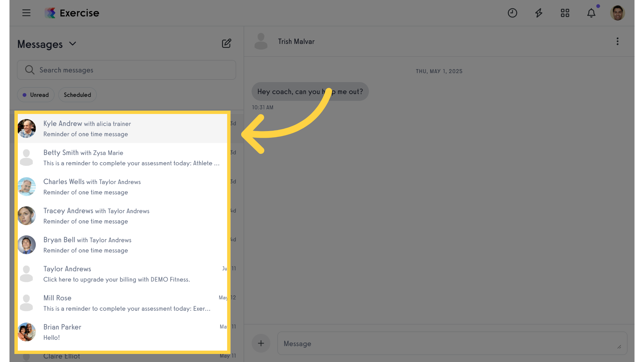Toggle the Scheduled filter chip
This screenshot has width=644, height=362.
77,95
